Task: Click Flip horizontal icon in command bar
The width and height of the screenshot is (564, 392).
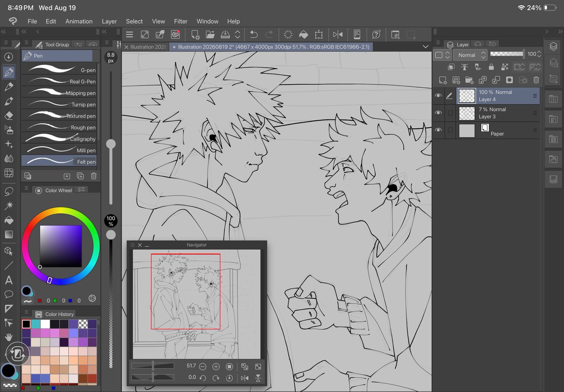Action: pyautogui.click(x=338, y=34)
